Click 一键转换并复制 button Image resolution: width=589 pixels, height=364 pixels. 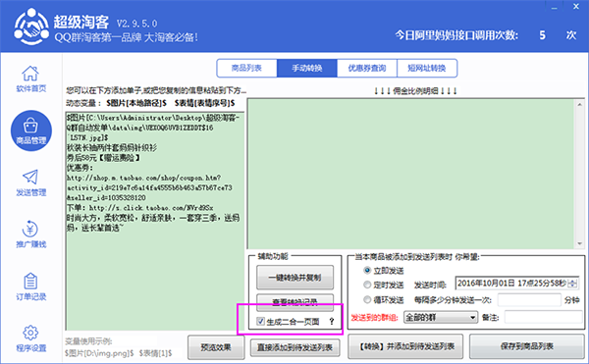coord(294,278)
